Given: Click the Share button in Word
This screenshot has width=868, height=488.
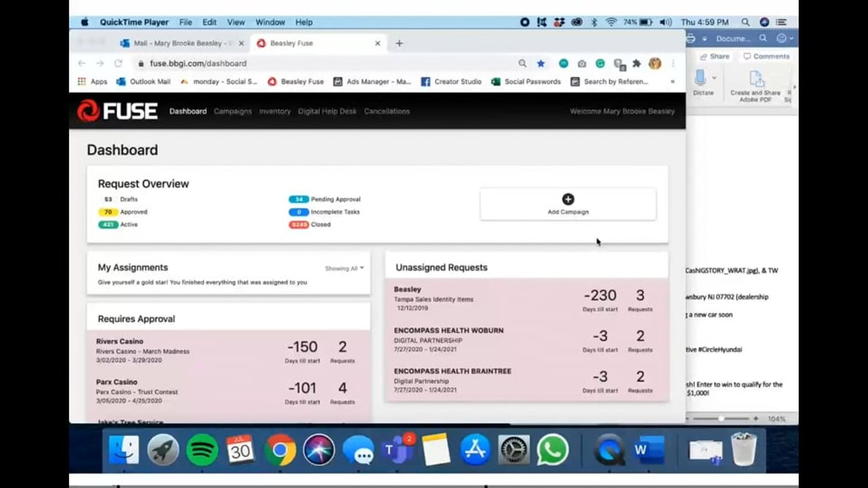Looking at the screenshot, I should [x=714, y=56].
